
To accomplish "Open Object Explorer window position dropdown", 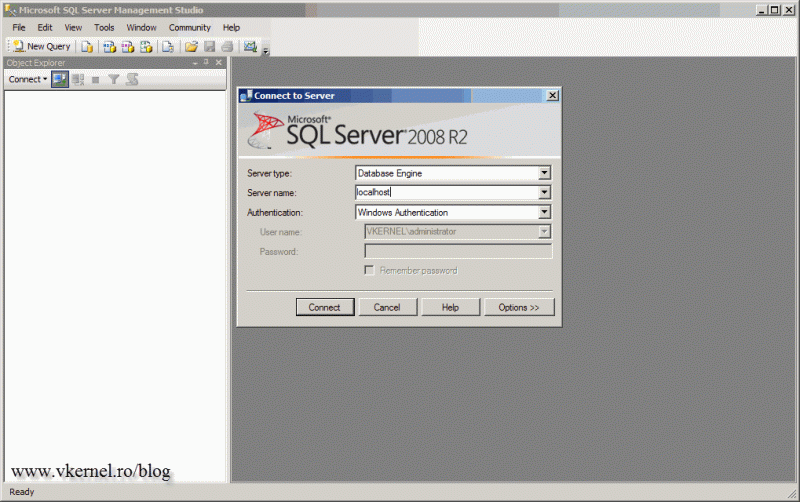I will (195, 63).
